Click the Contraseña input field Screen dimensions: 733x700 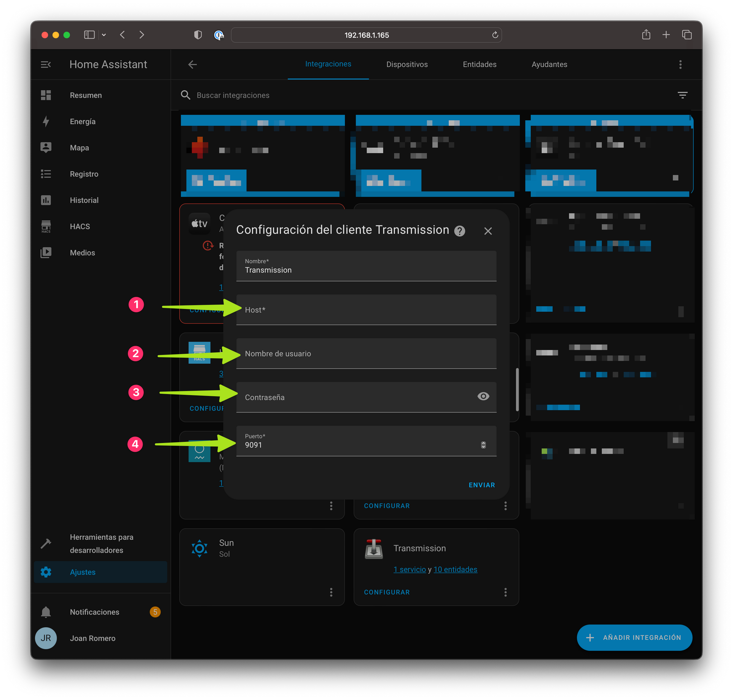(x=366, y=397)
